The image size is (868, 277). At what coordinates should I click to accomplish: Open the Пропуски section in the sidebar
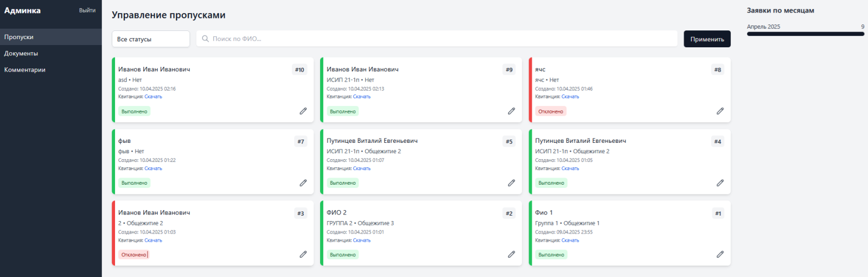(x=19, y=37)
